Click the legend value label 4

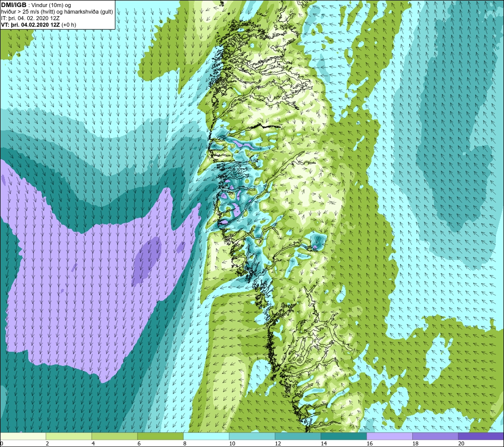(x=93, y=443)
